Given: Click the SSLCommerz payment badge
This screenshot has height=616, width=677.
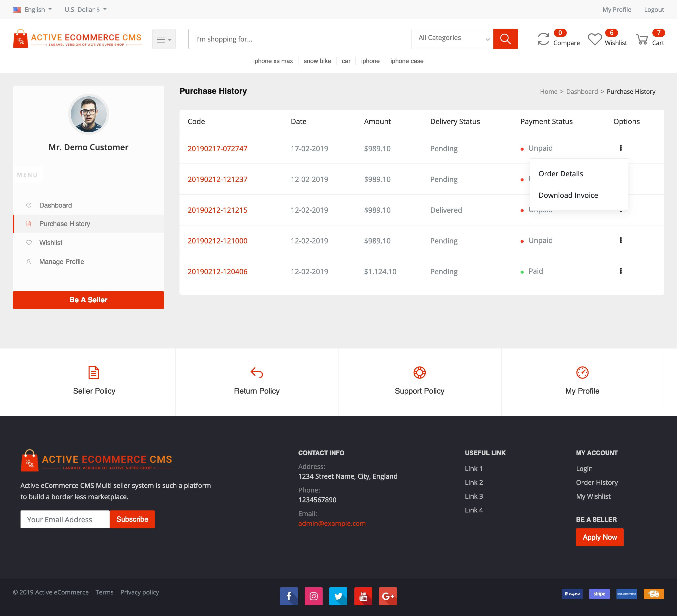Looking at the screenshot, I should [627, 594].
